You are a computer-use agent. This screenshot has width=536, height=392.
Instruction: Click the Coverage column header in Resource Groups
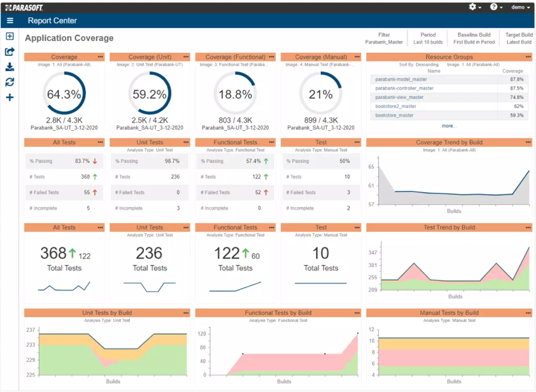[x=512, y=71]
